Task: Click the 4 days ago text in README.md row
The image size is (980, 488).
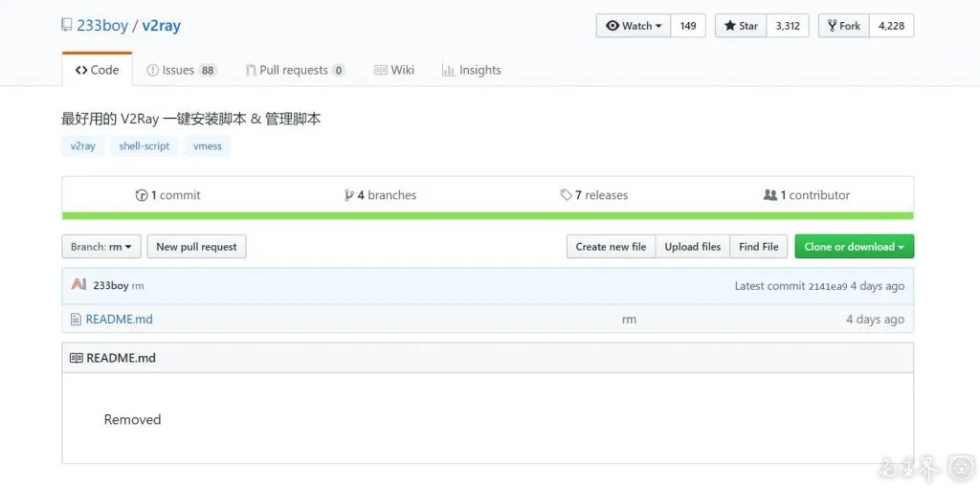Action: pyautogui.click(x=875, y=320)
